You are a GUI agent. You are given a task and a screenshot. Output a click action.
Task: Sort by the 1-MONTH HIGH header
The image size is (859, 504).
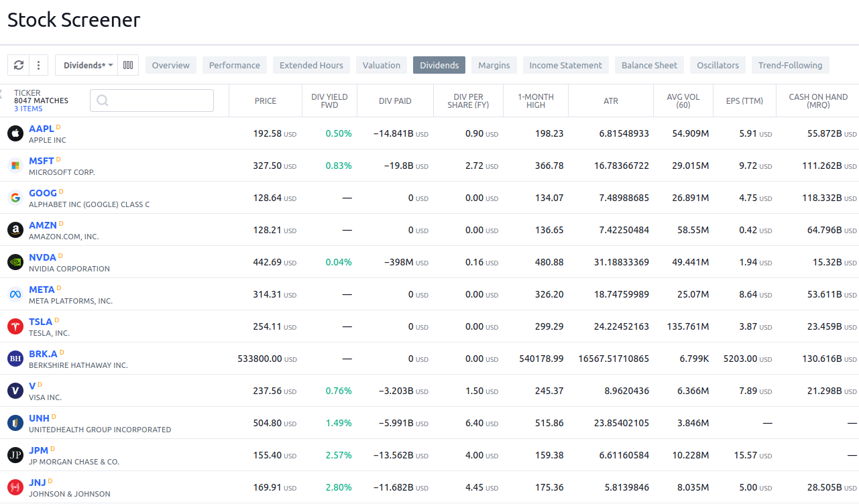click(536, 101)
